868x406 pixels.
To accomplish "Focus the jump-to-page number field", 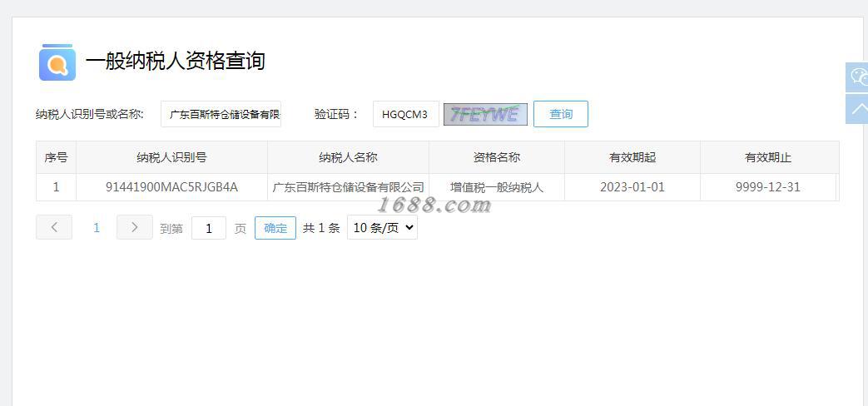I will [209, 228].
